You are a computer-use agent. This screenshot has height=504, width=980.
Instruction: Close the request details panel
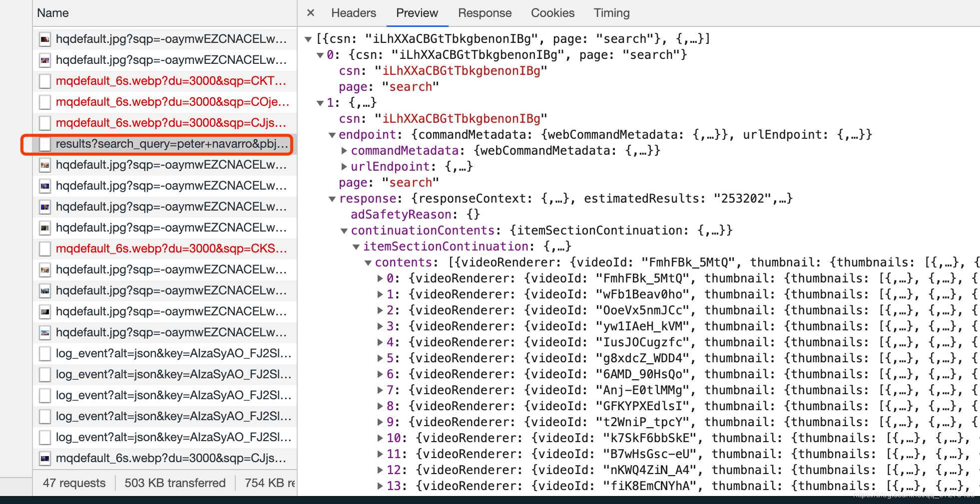click(311, 13)
